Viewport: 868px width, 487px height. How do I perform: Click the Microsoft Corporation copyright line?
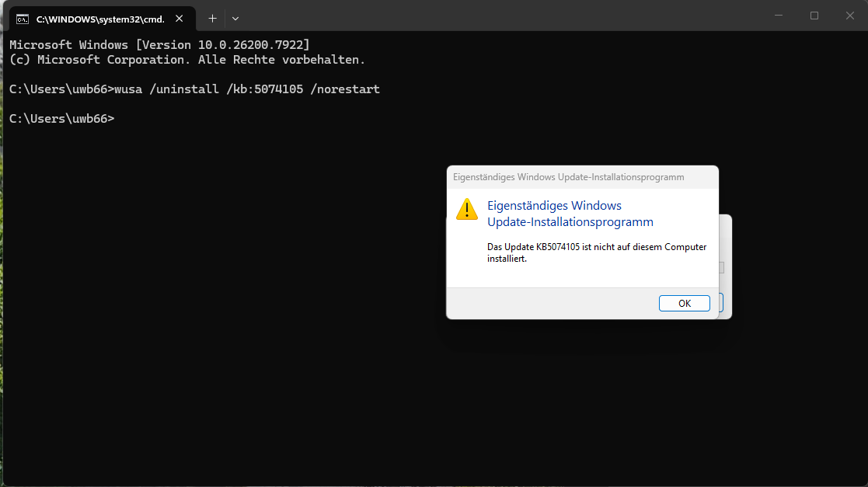(x=186, y=60)
